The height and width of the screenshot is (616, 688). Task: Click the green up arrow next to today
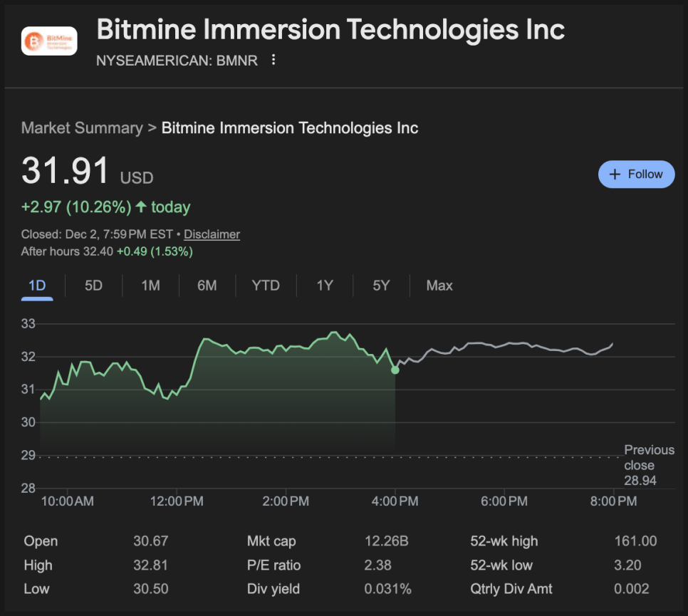(x=141, y=207)
